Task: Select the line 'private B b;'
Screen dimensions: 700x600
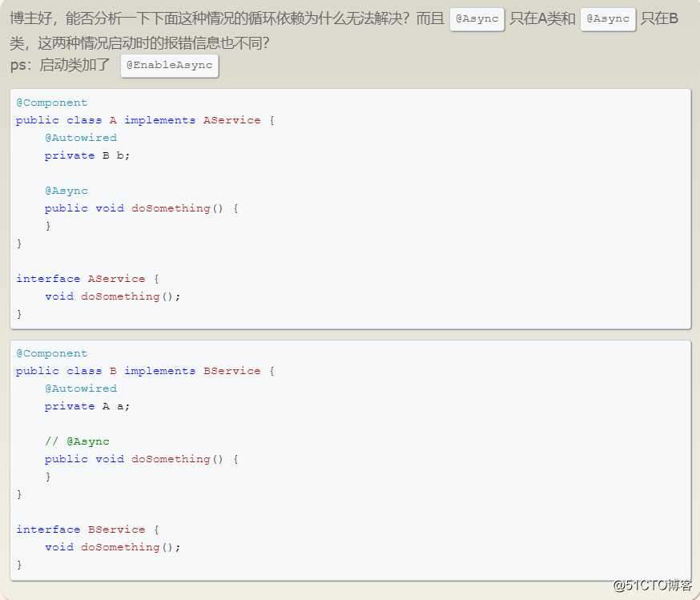Action: point(87,155)
